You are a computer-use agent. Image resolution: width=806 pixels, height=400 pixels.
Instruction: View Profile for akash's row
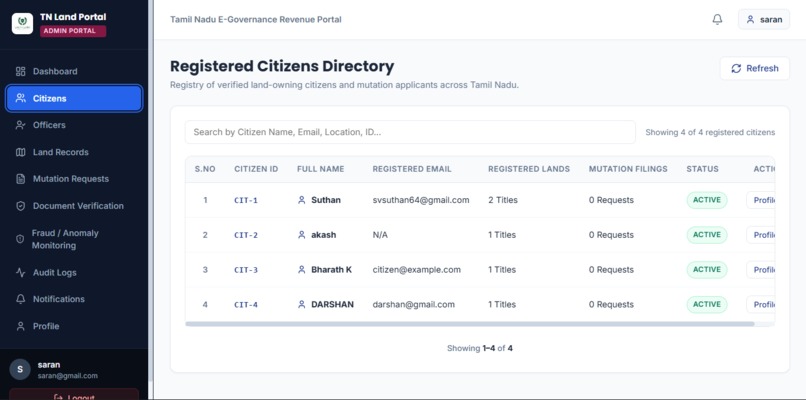click(761, 235)
